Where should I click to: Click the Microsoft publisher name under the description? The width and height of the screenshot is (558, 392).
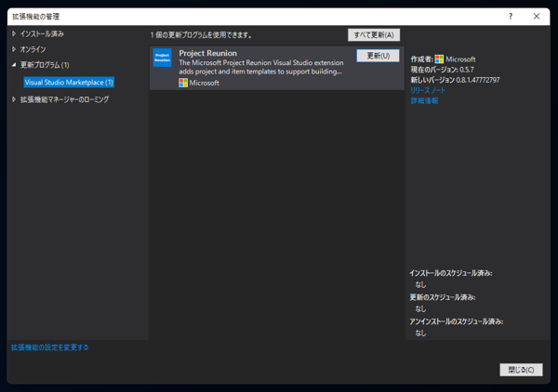205,83
